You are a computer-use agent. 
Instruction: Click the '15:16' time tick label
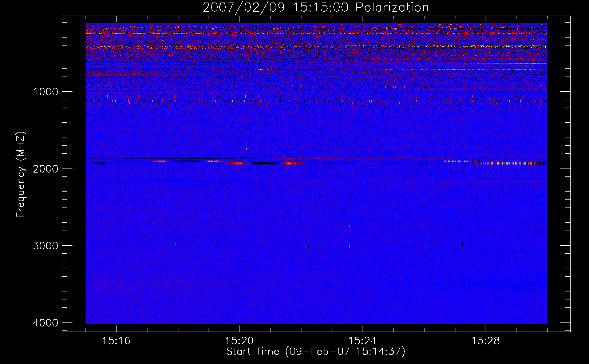coord(116,341)
